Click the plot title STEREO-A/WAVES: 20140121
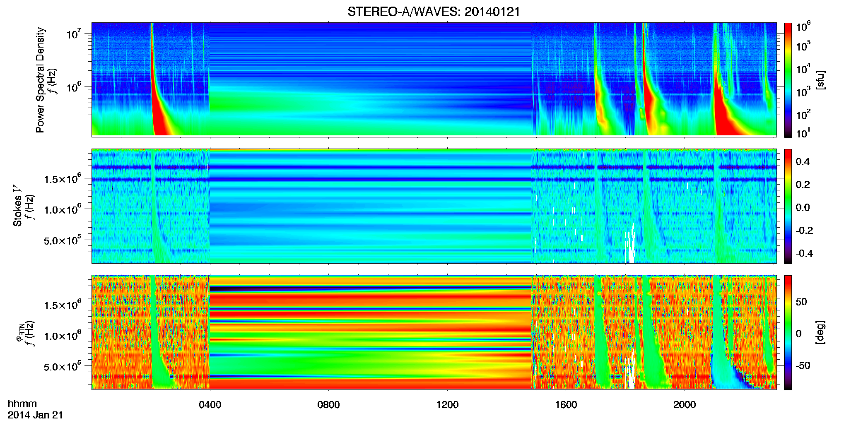Screen dimensions: 868x447 coord(434,12)
